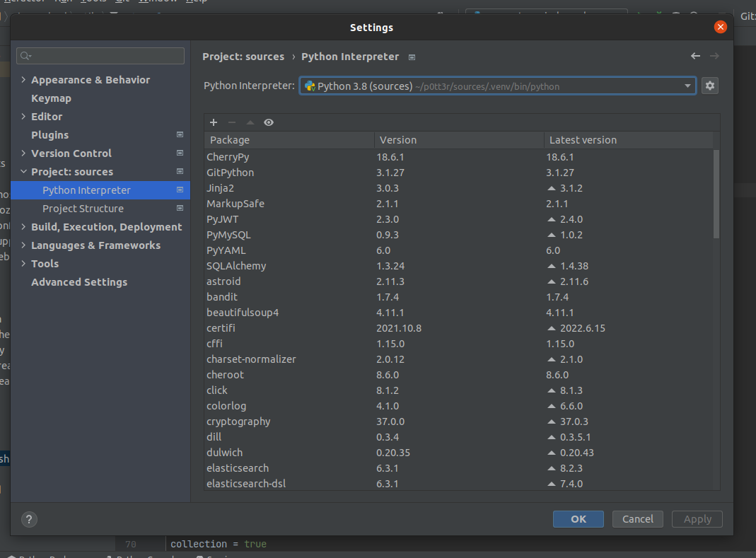Select the charset-normalizer package row
Screen dimensions: 756x558
coord(458,359)
